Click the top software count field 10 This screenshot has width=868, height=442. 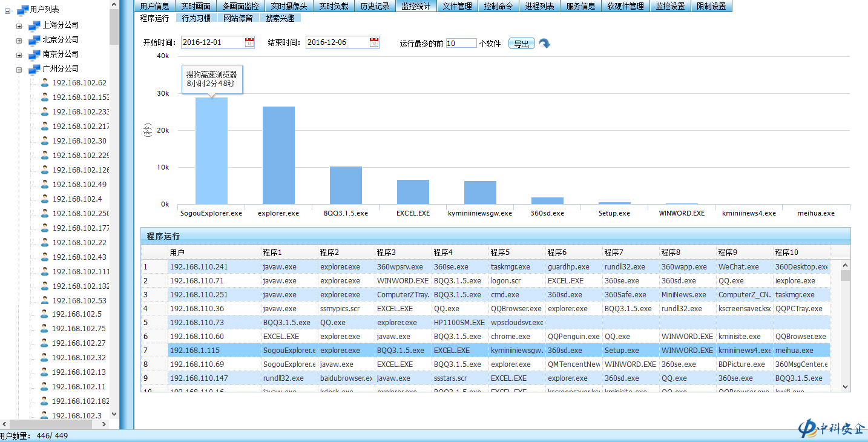[461, 43]
